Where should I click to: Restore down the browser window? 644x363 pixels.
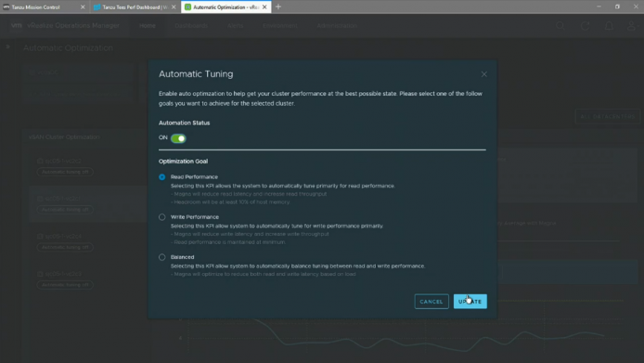(x=617, y=6)
